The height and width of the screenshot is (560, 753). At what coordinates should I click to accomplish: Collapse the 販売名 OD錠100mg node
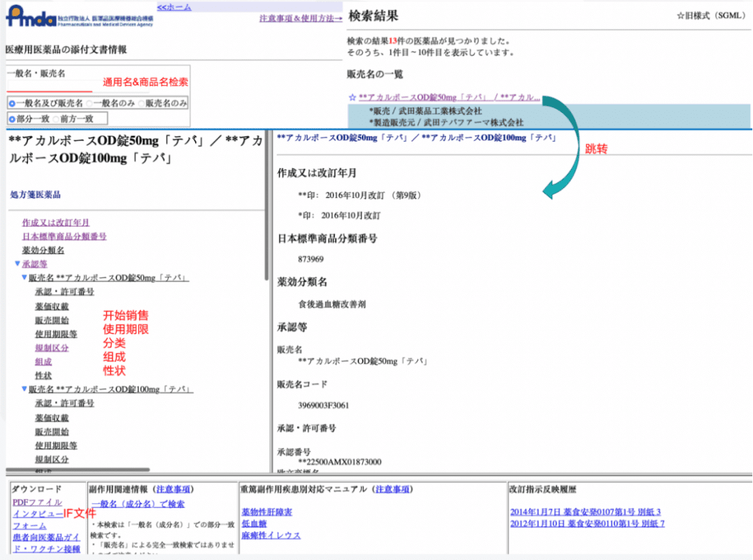coord(24,388)
